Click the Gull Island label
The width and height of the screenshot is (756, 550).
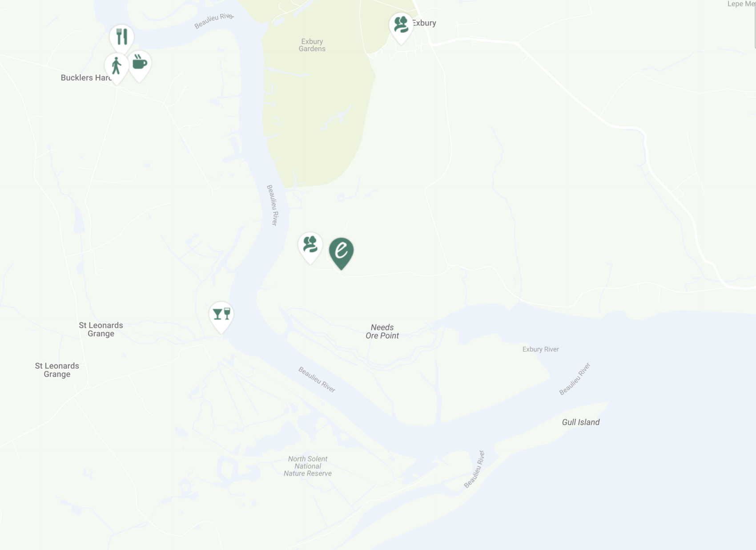click(x=581, y=422)
